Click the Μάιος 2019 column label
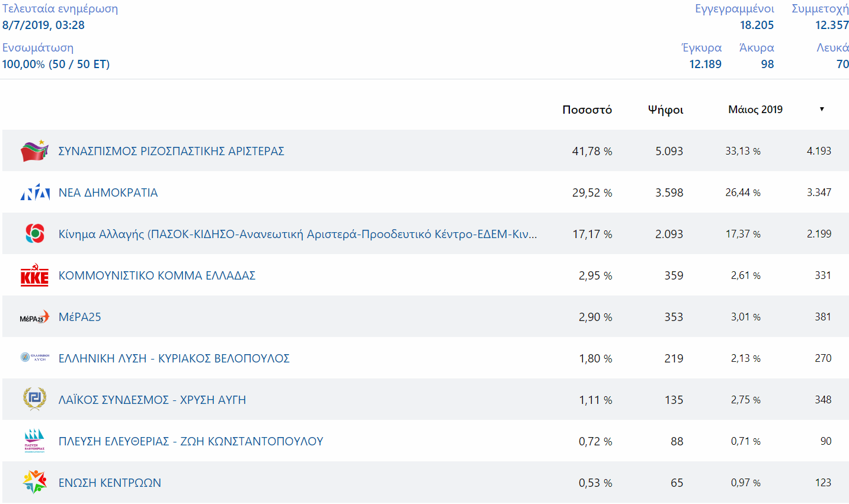The width and height of the screenshot is (849, 504). (x=755, y=110)
